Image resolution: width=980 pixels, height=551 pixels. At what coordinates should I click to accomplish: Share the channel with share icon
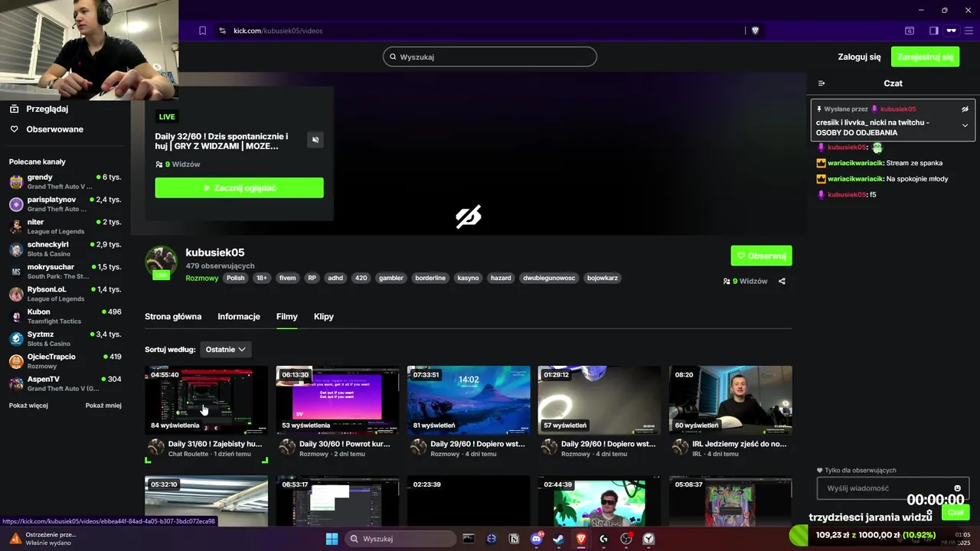[x=782, y=281]
